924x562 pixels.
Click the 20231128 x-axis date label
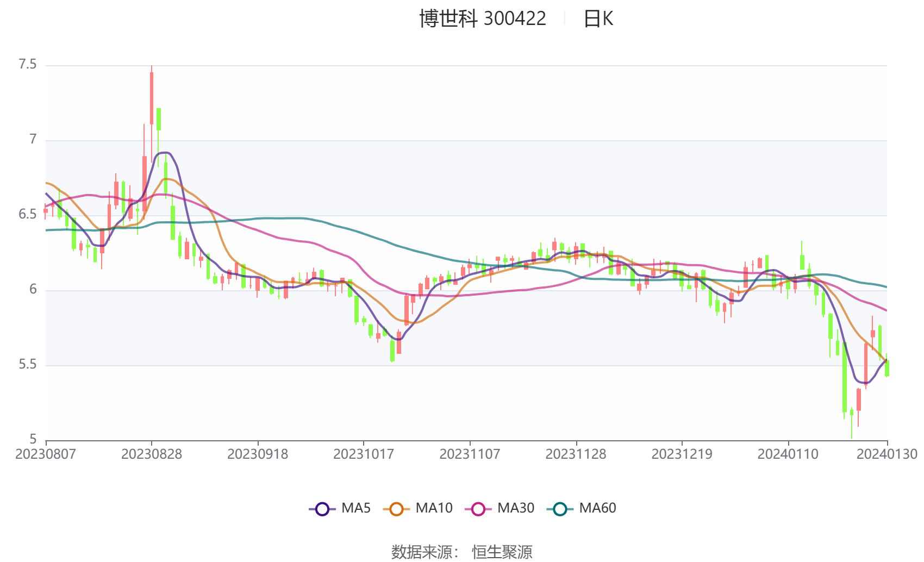[576, 454]
